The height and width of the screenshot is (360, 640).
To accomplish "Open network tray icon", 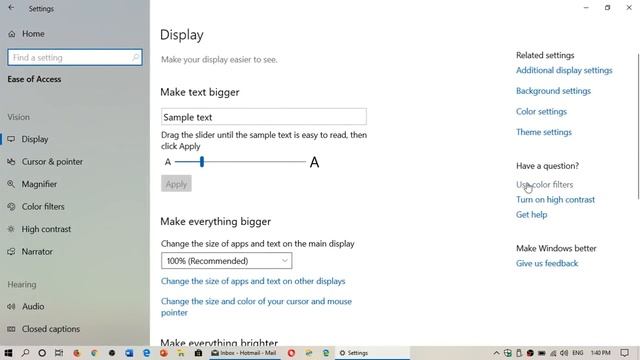I will pos(553,353).
